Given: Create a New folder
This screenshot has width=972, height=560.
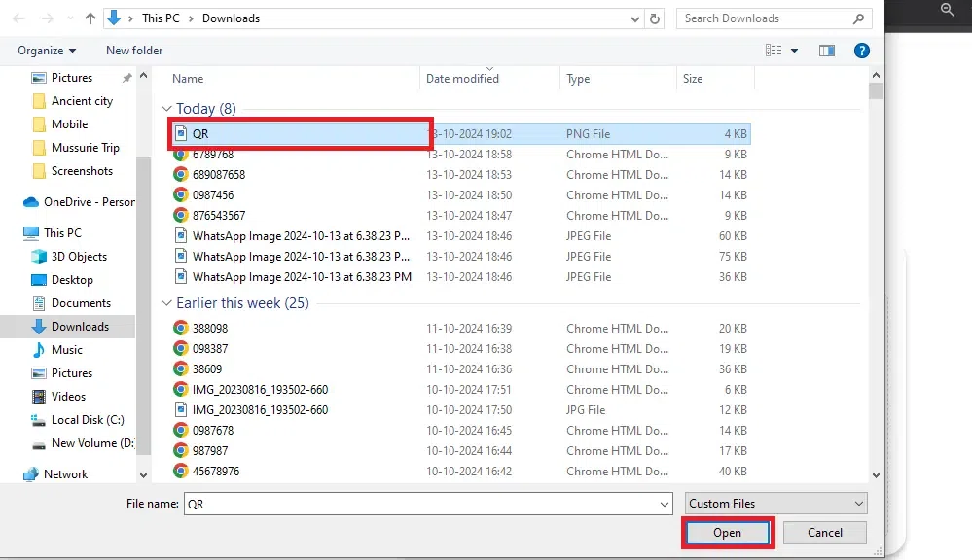Looking at the screenshot, I should pos(134,51).
